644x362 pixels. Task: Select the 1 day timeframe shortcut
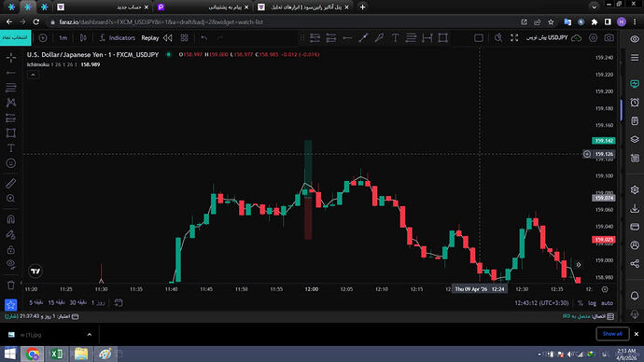(x=98, y=302)
